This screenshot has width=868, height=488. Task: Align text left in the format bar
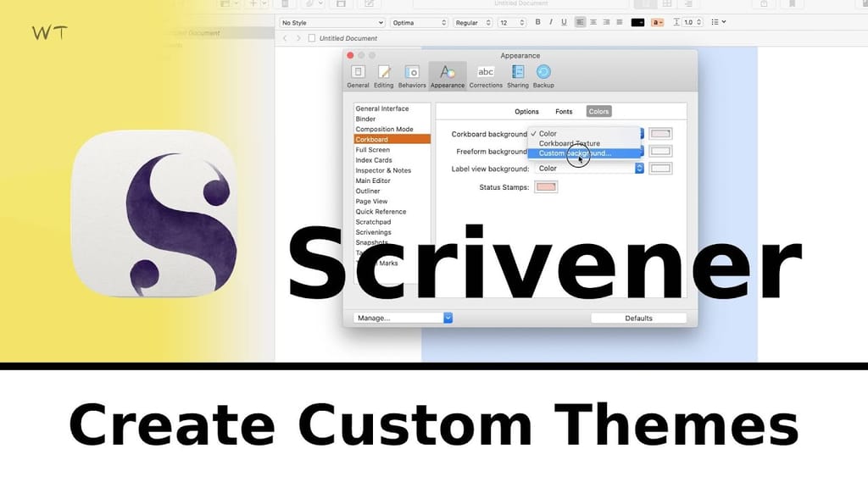coord(580,22)
